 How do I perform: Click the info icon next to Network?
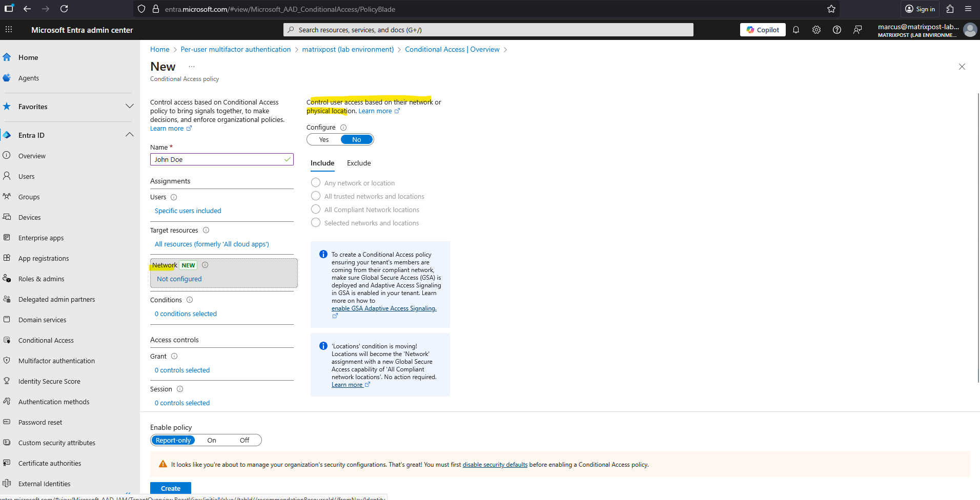tap(205, 265)
